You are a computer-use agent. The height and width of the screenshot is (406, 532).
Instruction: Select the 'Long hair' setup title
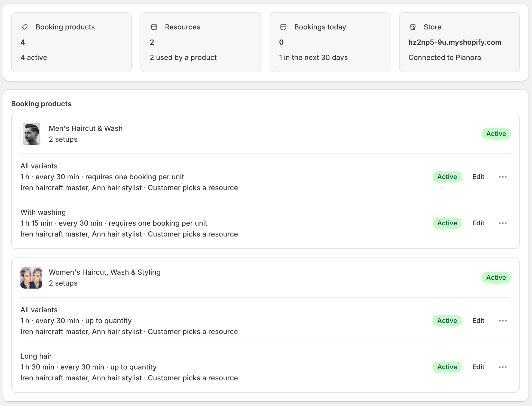tap(36, 356)
